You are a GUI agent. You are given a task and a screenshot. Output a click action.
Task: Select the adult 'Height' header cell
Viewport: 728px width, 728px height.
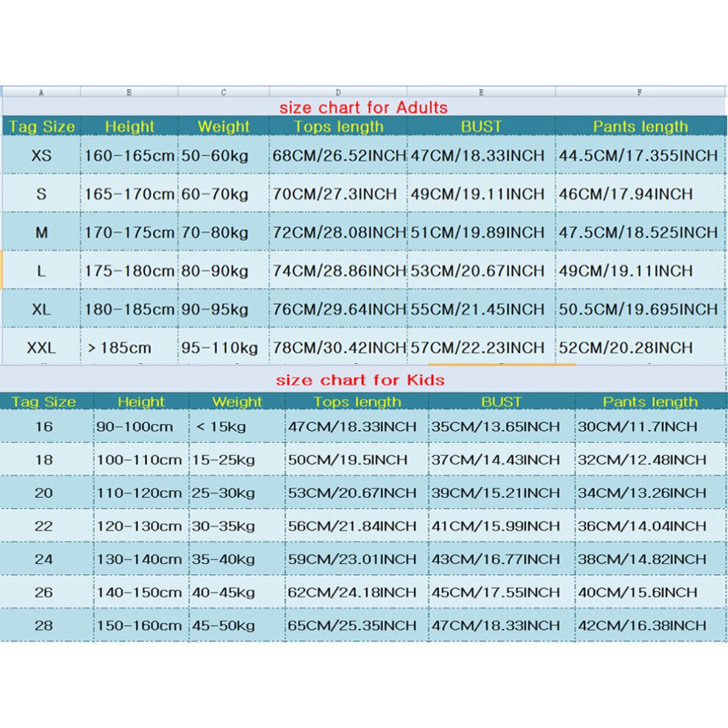[x=129, y=126]
